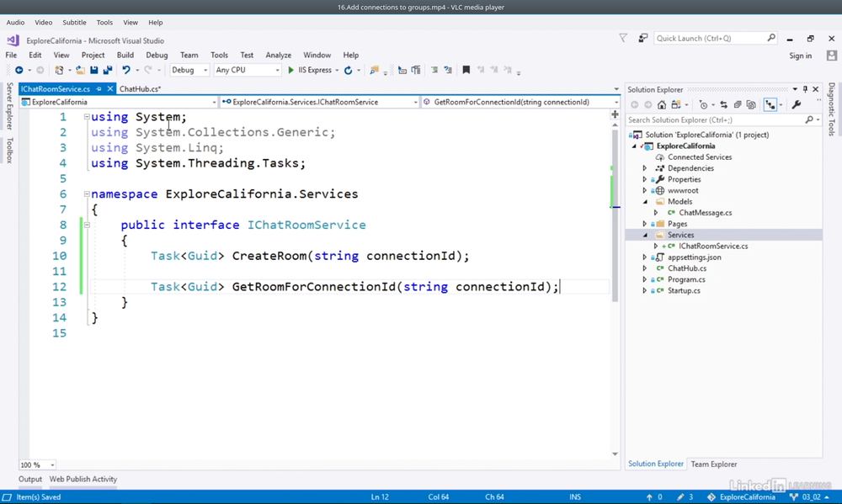Expand the wwwroot node
Screen dimensions: 842x504
[x=645, y=190]
